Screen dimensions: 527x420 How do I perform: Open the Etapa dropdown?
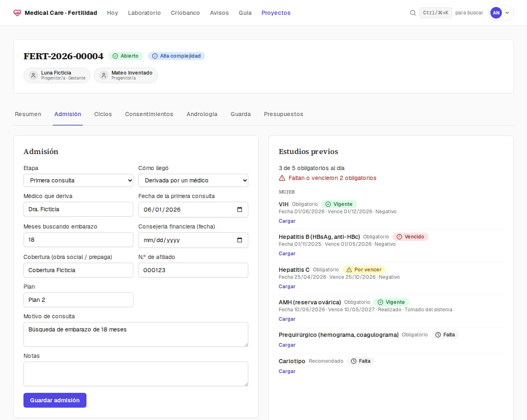pos(78,180)
